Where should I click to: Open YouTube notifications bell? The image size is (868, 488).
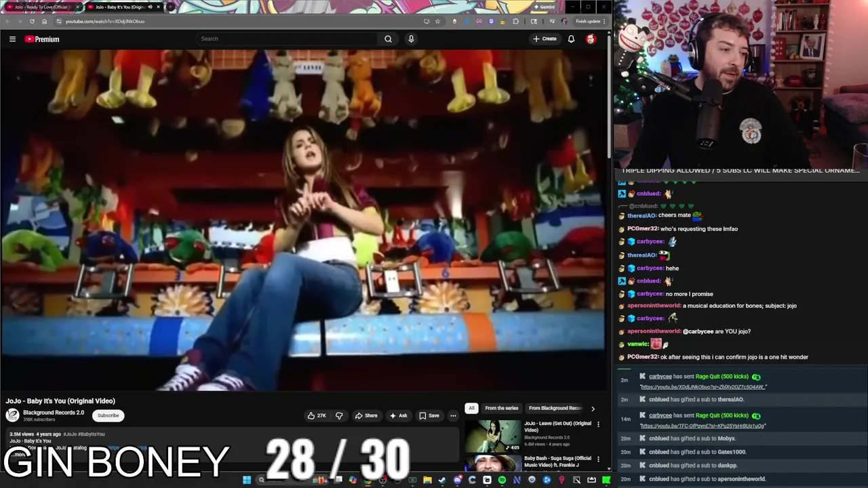[571, 39]
